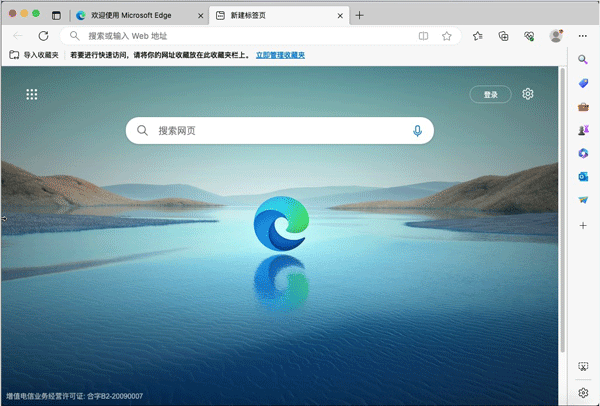The height and width of the screenshot is (406, 600).
Task: Open sidebar Search magnifier icon
Action: point(583,59)
